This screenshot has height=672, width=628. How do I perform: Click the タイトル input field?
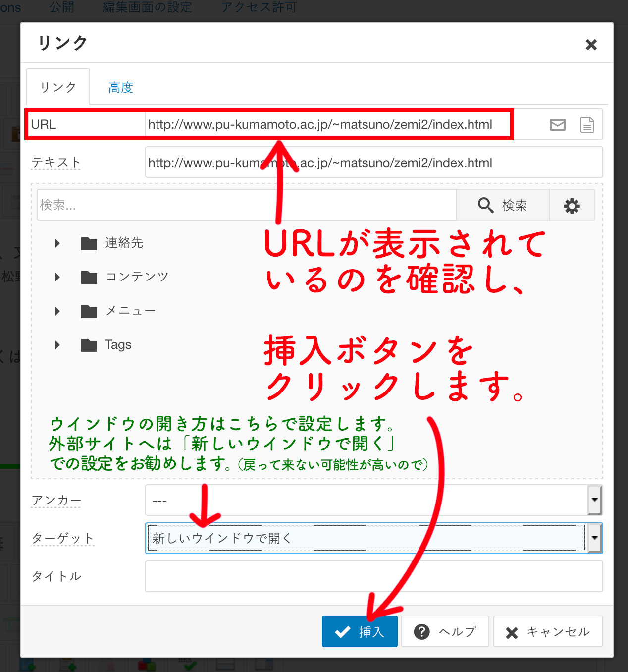click(373, 576)
